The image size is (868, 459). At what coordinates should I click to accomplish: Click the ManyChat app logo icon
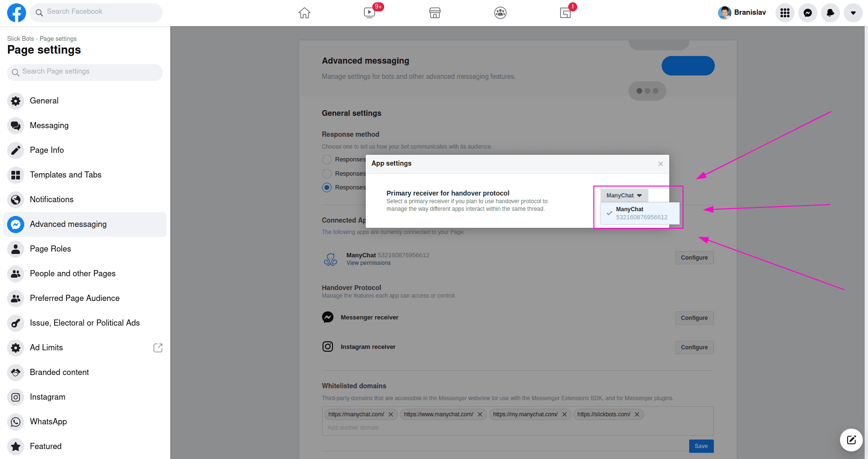pos(330,259)
